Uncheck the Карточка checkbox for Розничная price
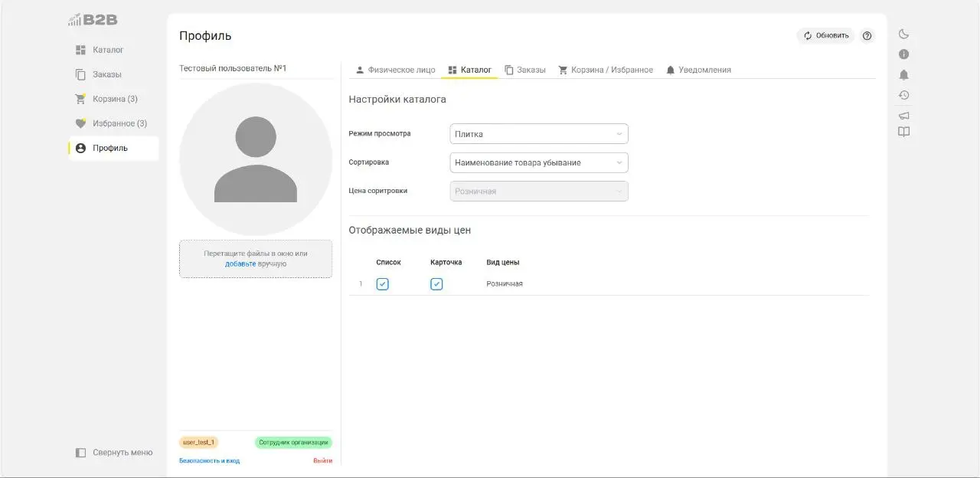980x478 pixels. [437, 283]
